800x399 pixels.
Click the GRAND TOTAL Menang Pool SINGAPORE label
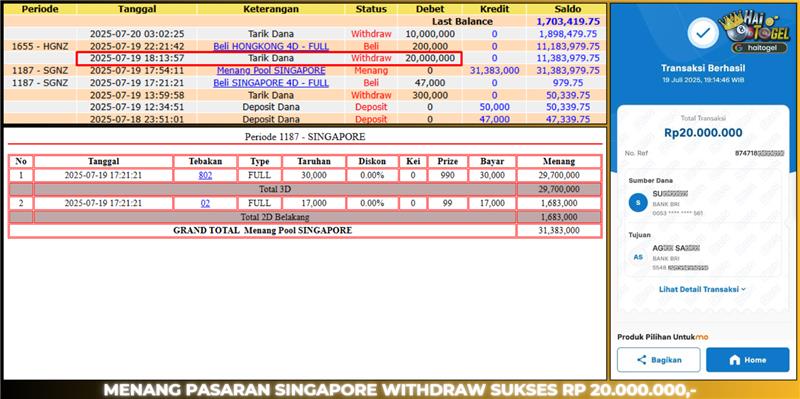point(262,231)
